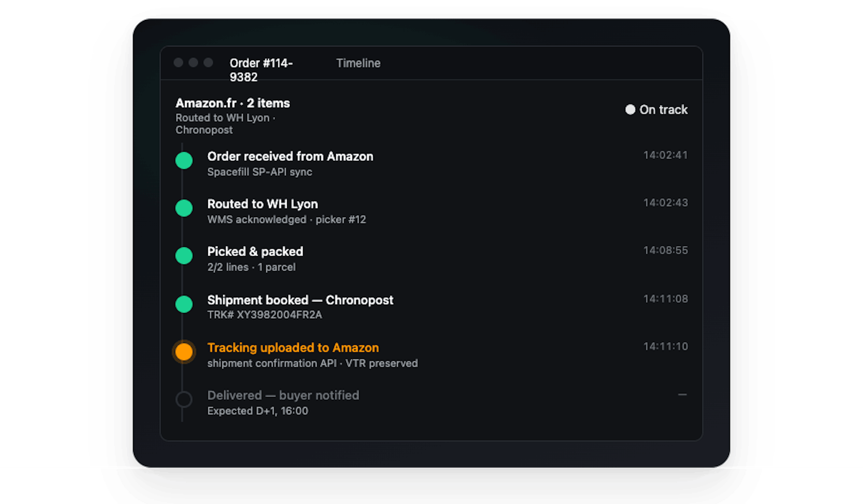Click the Tracking uploaded to Amazon label
The image size is (863, 504).
(x=293, y=348)
